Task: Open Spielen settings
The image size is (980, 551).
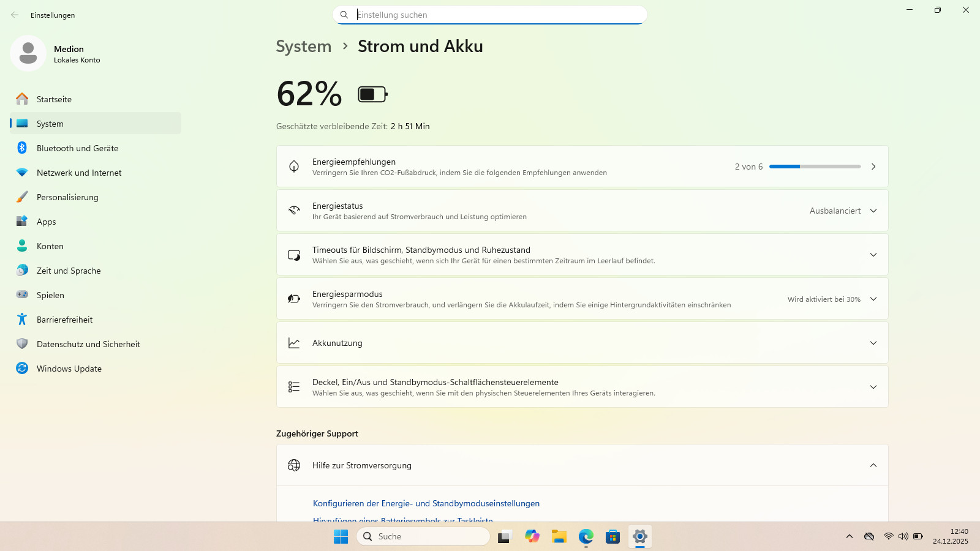Action: click(x=96, y=295)
